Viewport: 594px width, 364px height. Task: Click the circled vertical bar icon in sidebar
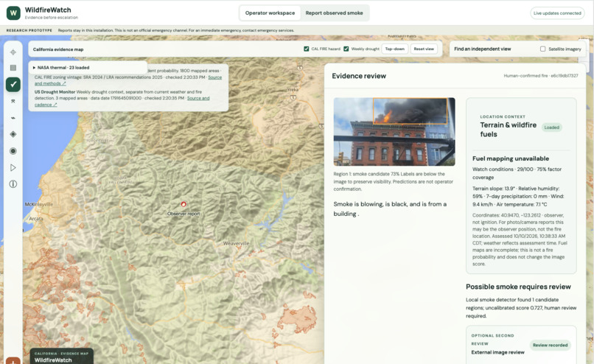click(x=13, y=184)
